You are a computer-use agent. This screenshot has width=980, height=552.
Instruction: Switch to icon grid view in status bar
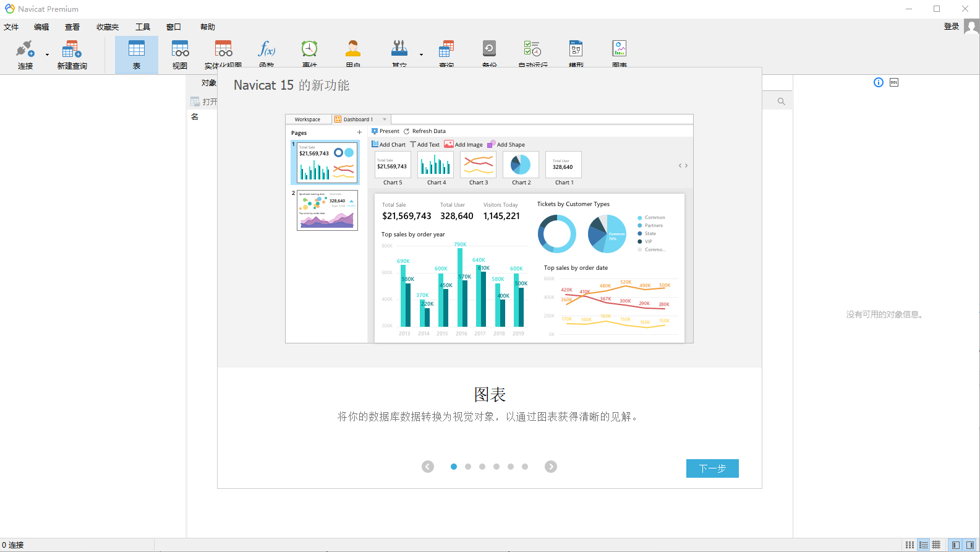910,545
